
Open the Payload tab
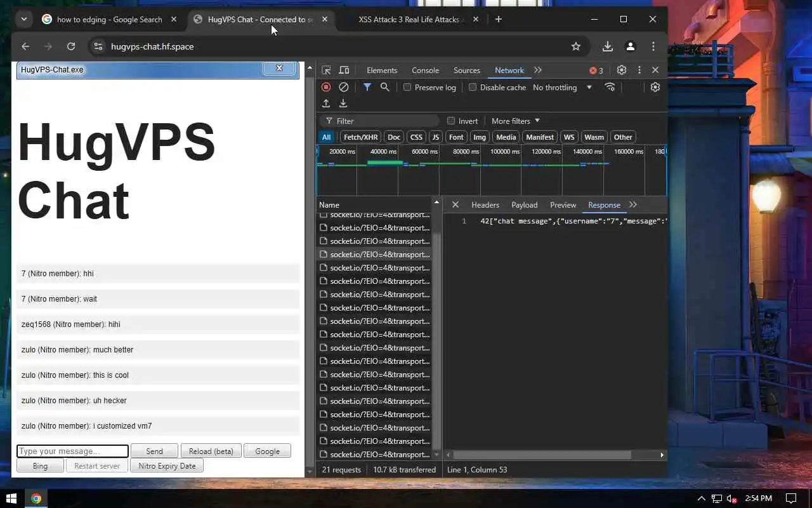[x=525, y=204]
